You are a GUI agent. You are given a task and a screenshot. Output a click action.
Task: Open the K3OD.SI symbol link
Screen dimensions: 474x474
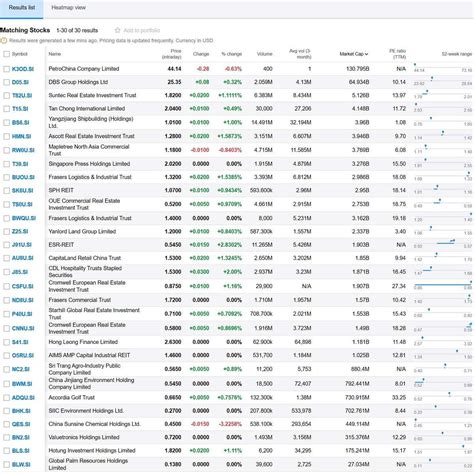pos(23,69)
